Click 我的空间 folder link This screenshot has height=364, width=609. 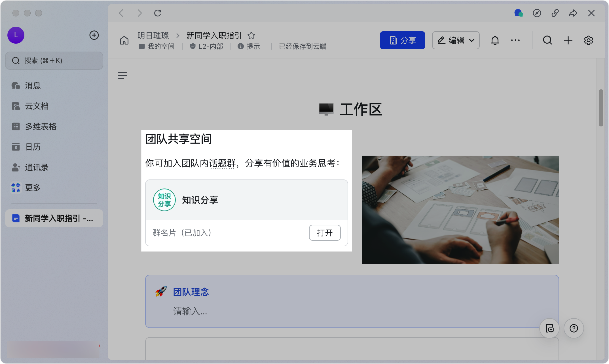tap(157, 46)
